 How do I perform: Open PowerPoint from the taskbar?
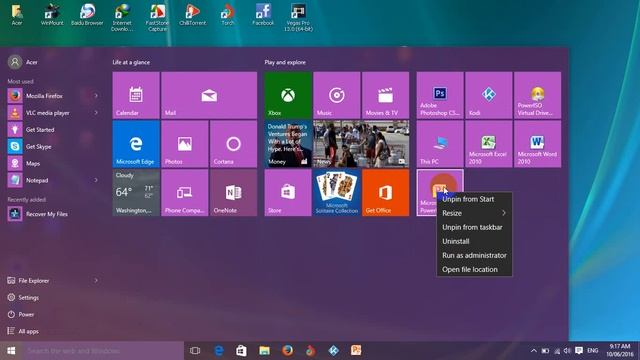click(x=356, y=351)
